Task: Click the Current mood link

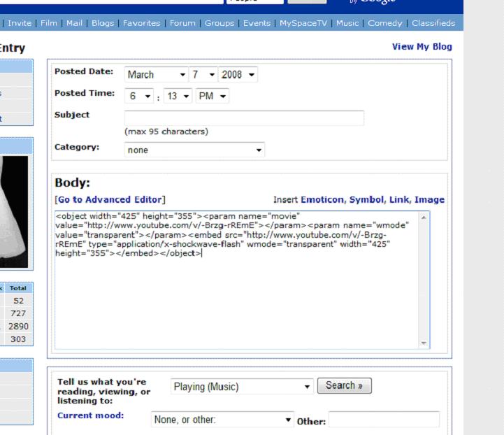Action: pos(91,415)
